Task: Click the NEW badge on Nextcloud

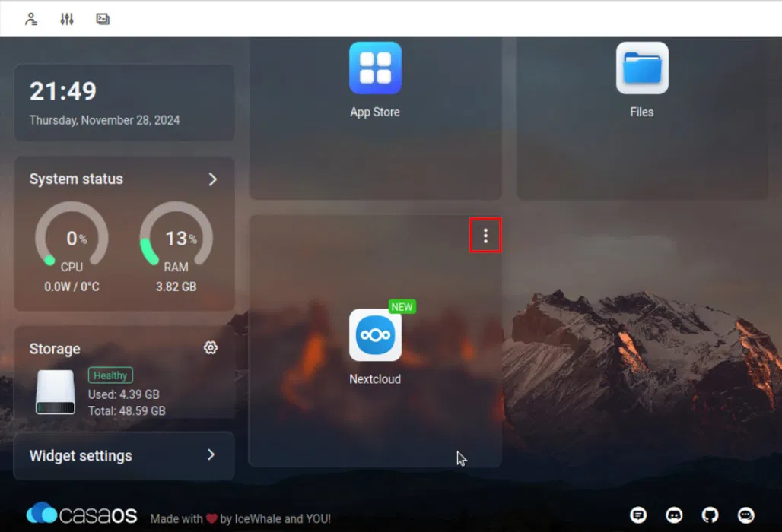Action: pos(402,306)
